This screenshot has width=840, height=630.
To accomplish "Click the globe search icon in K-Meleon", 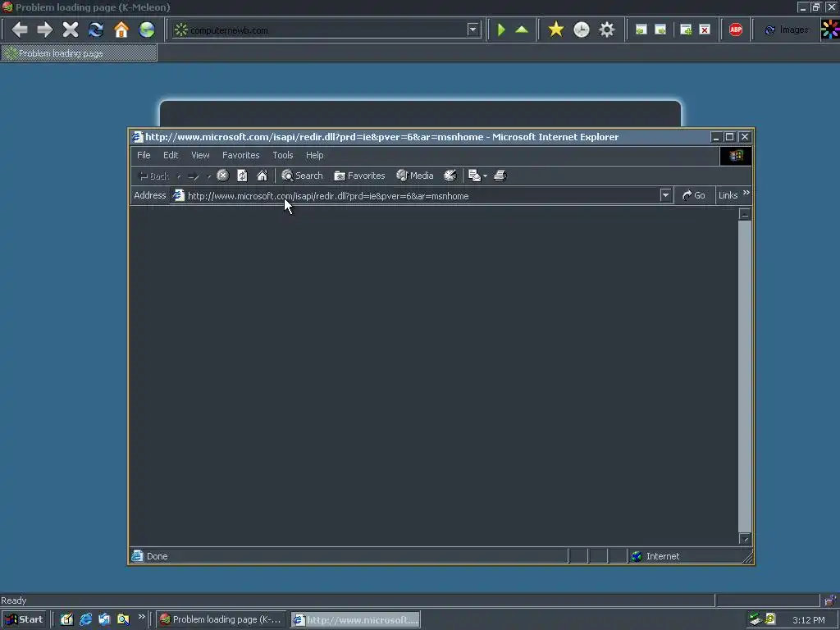I will [147, 30].
